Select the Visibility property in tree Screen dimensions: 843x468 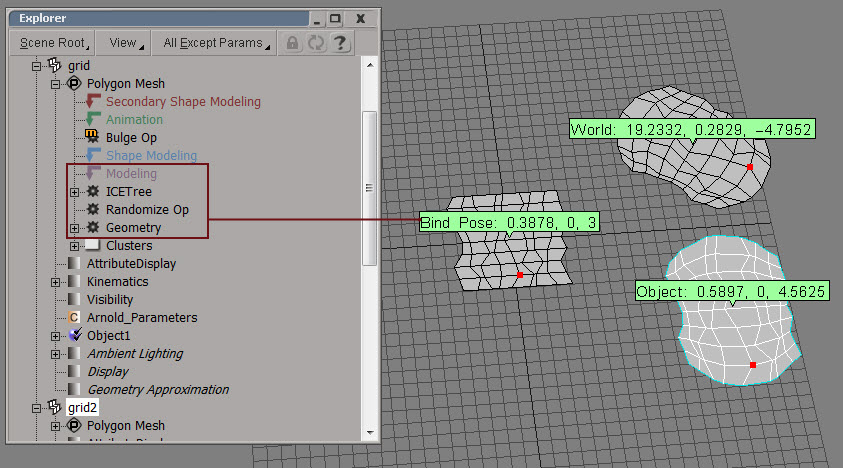coord(109,299)
